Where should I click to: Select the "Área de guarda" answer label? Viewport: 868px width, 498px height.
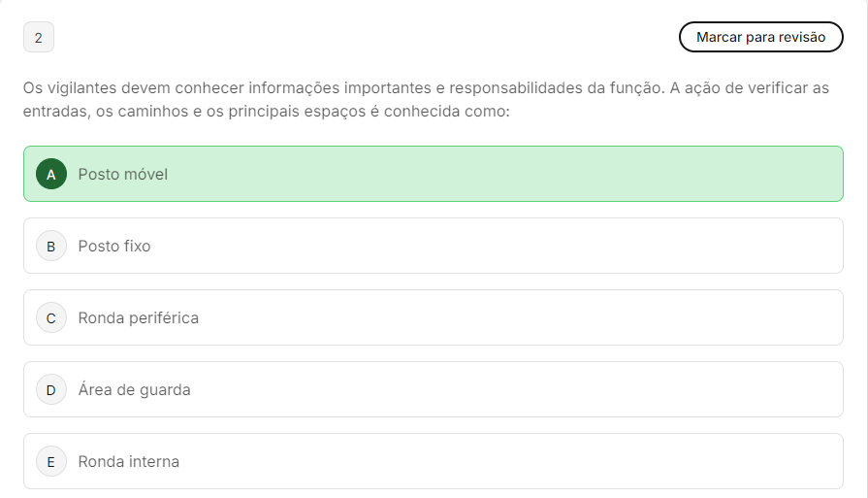[x=135, y=389]
